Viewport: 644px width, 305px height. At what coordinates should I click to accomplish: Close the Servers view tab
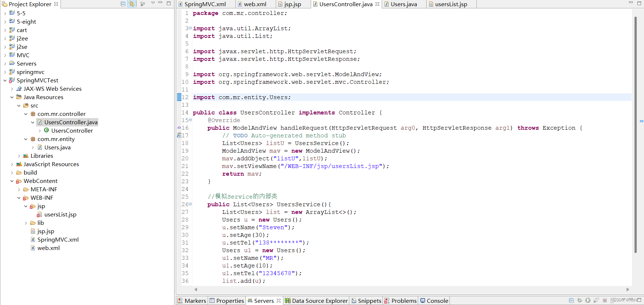pyautogui.click(x=279, y=301)
